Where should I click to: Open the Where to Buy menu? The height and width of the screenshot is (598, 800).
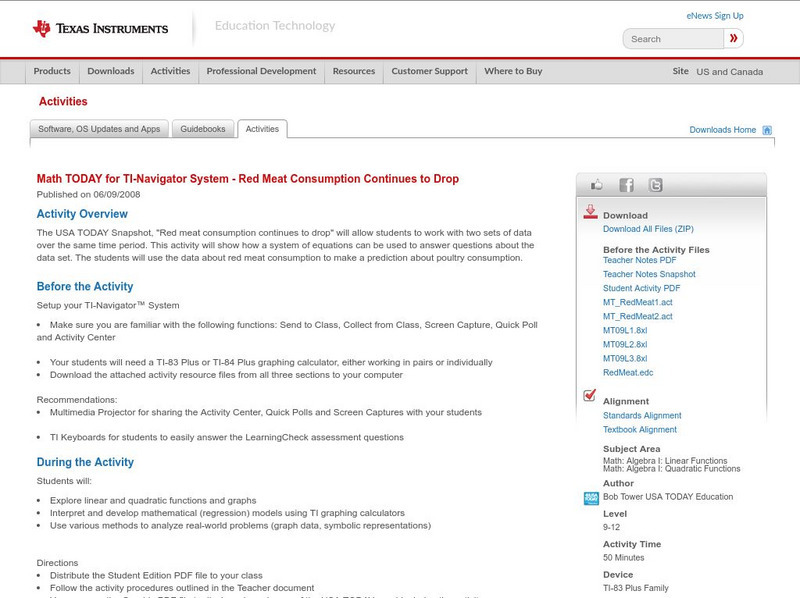coord(513,71)
